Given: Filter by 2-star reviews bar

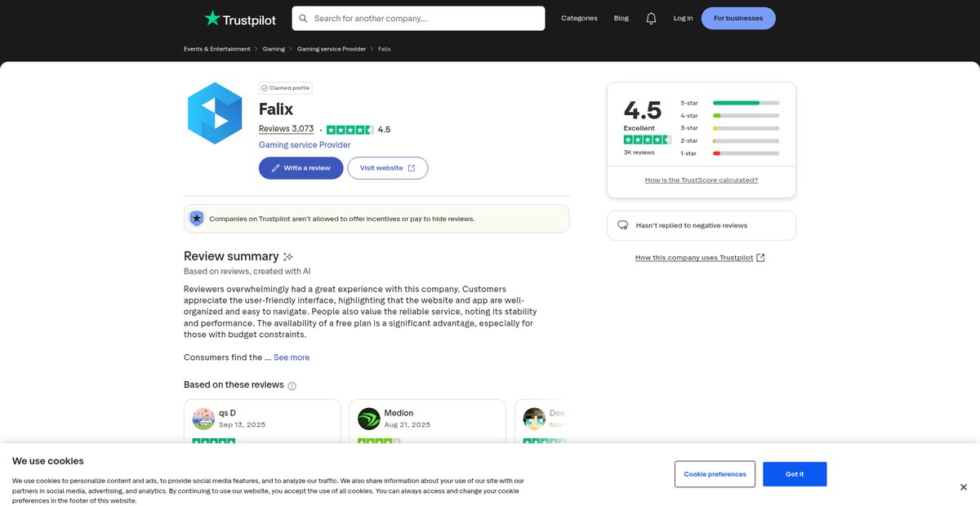Looking at the screenshot, I should [730, 140].
